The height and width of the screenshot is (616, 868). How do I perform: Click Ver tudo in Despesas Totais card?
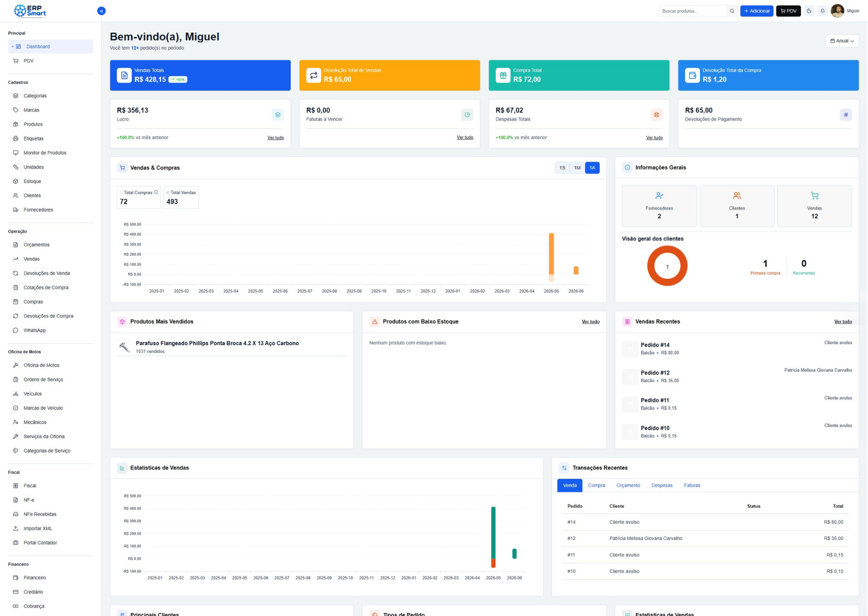654,138
